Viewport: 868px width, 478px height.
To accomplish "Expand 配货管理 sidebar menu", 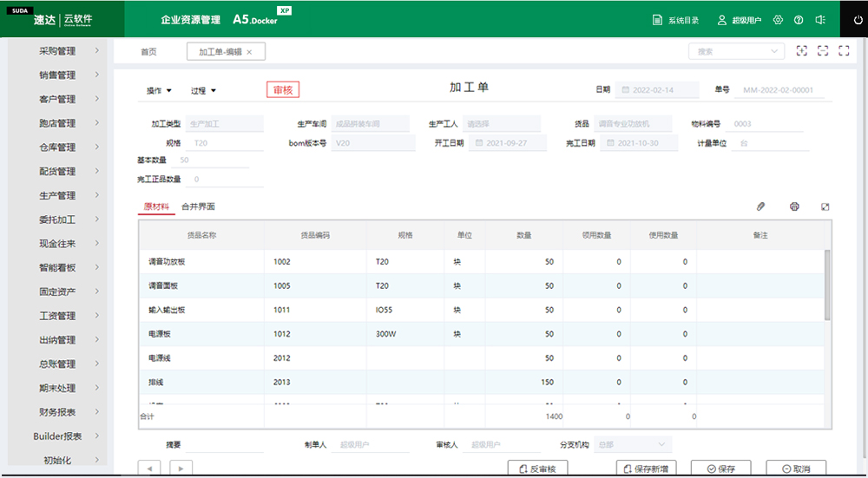I will coord(57,171).
